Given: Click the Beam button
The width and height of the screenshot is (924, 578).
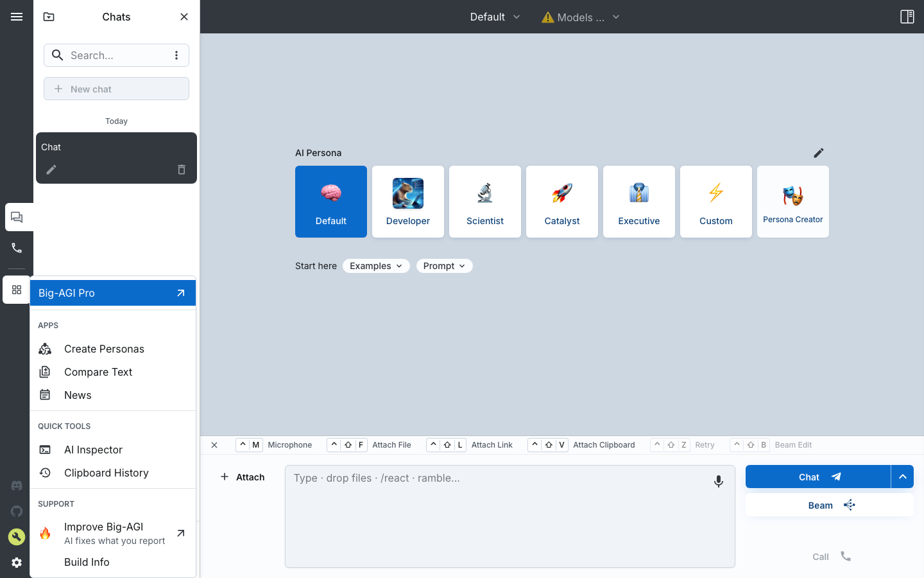Looking at the screenshot, I should pyautogui.click(x=830, y=505).
